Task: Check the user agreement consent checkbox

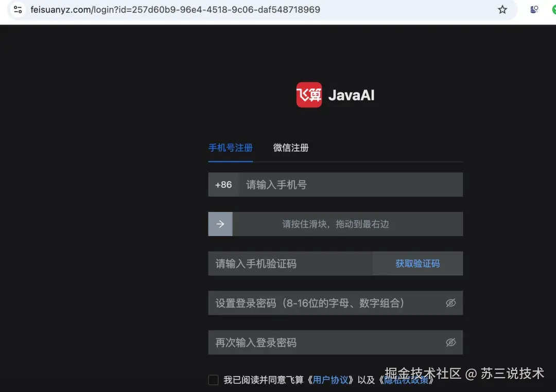Action: [213, 380]
